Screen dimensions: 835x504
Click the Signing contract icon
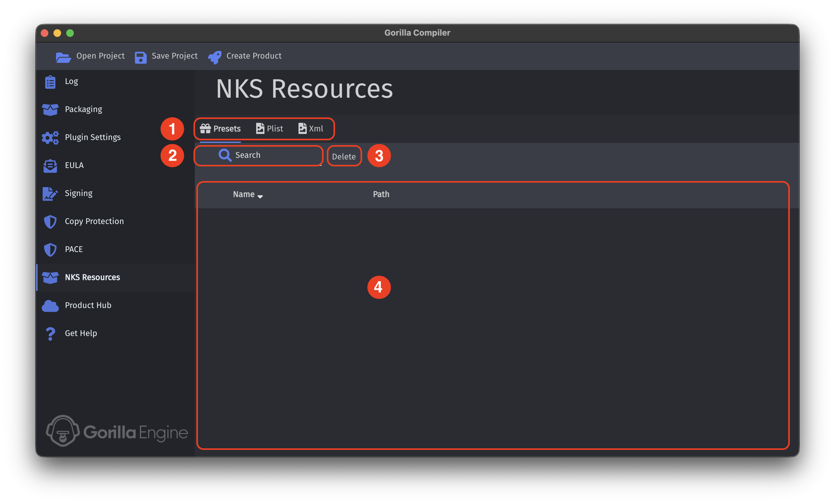(50, 193)
